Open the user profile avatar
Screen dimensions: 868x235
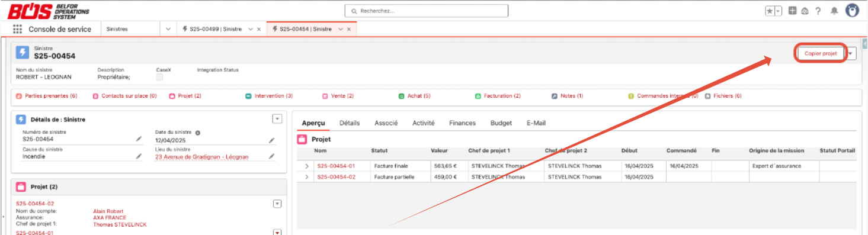pos(852,11)
